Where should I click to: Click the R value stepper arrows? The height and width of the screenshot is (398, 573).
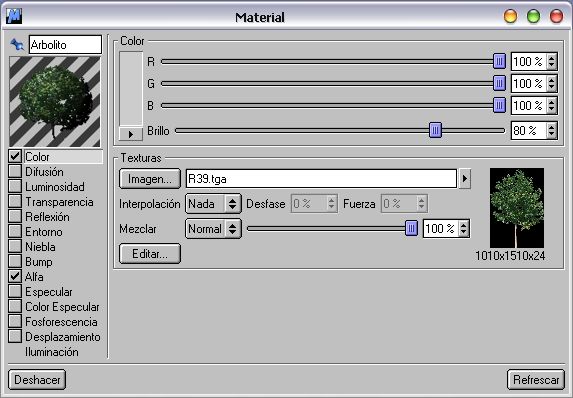coord(551,61)
